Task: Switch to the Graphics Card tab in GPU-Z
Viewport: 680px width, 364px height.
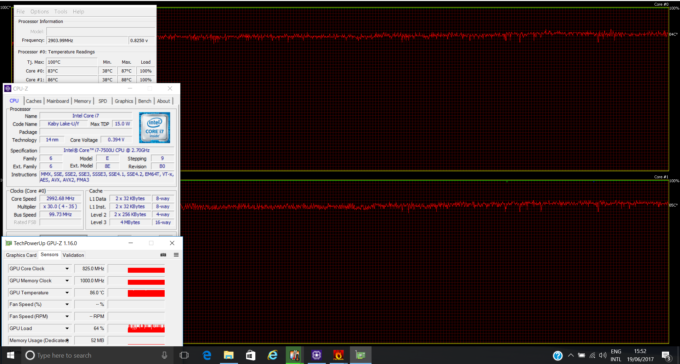Action: click(21, 255)
